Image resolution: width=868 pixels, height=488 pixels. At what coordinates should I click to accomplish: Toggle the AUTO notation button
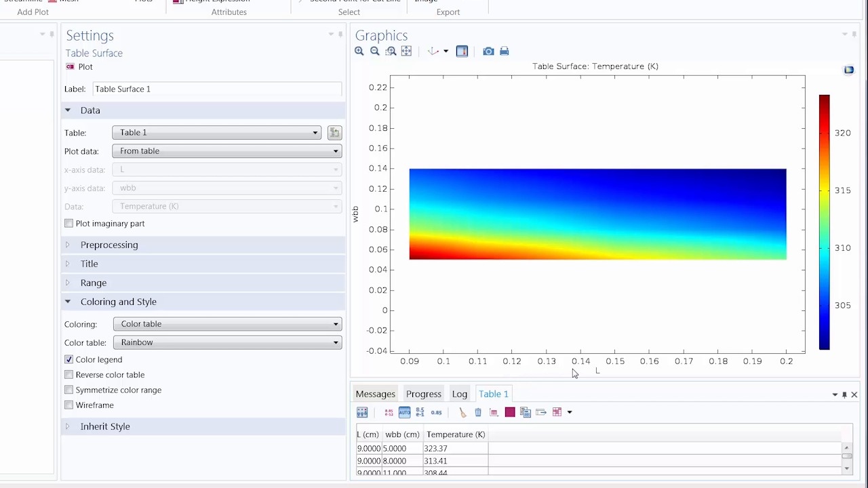click(404, 412)
